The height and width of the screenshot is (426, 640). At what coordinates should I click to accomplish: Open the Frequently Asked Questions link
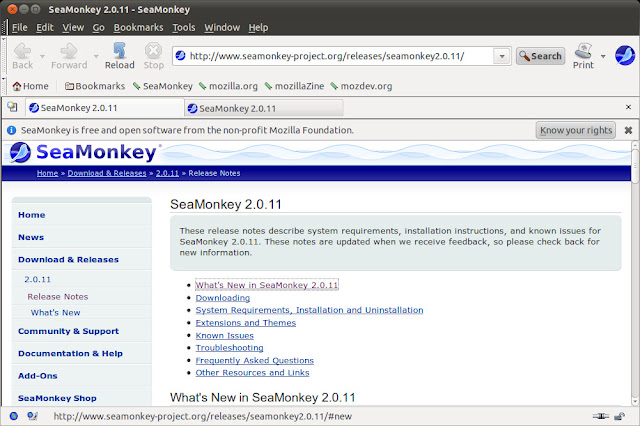pos(255,360)
